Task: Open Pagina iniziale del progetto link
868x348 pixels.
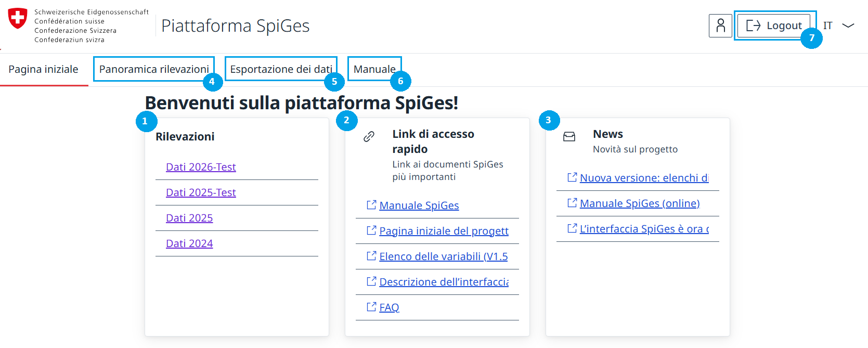Action: [x=444, y=231]
